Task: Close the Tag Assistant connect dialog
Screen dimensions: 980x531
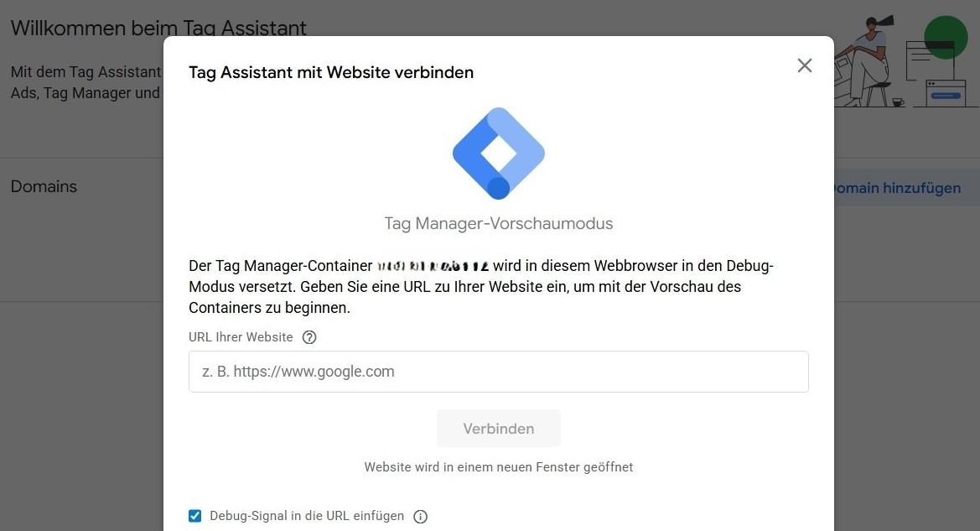Action: 805,65
